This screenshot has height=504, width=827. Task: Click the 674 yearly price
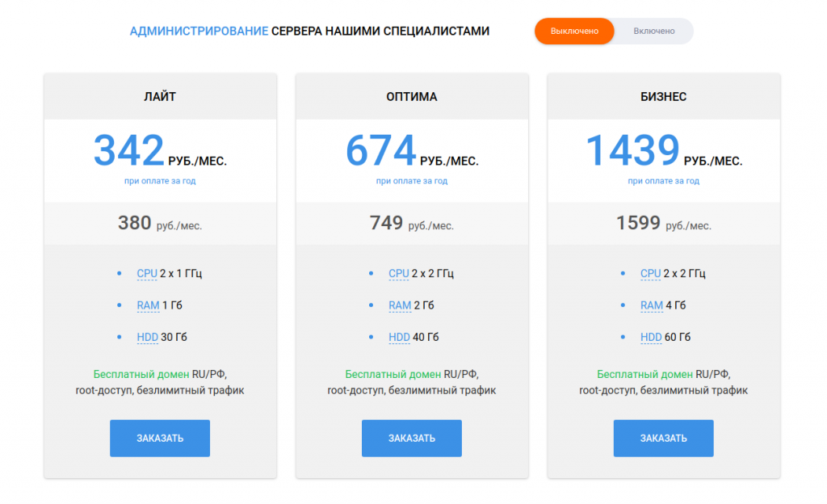(381, 150)
